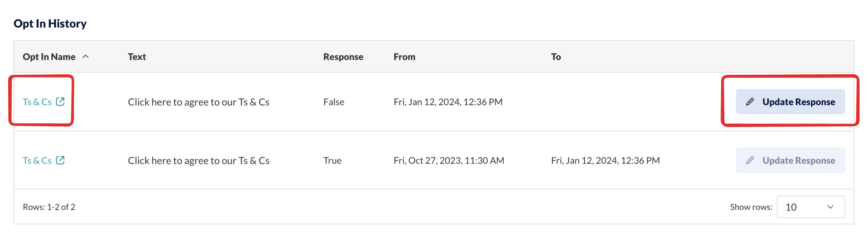Select the To column header
Image resolution: width=868 pixels, height=247 pixels.
[556, 57]
